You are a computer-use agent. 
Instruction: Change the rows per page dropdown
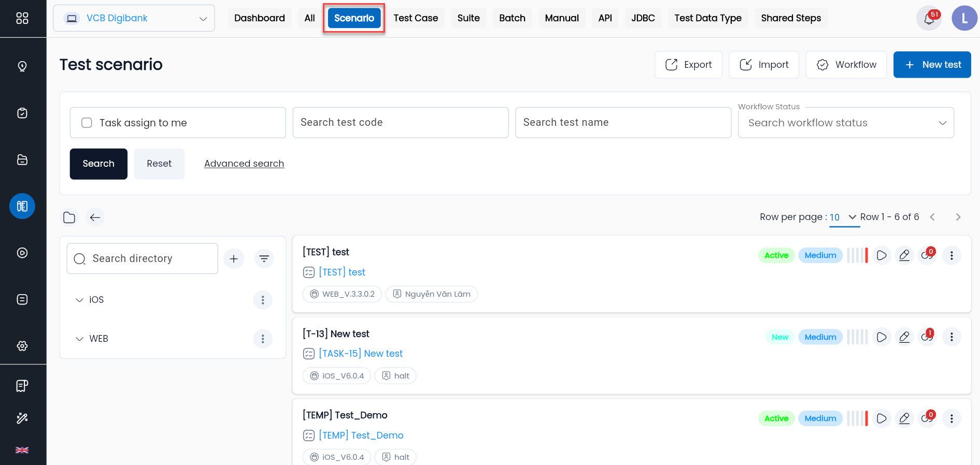tap(844, 217)
